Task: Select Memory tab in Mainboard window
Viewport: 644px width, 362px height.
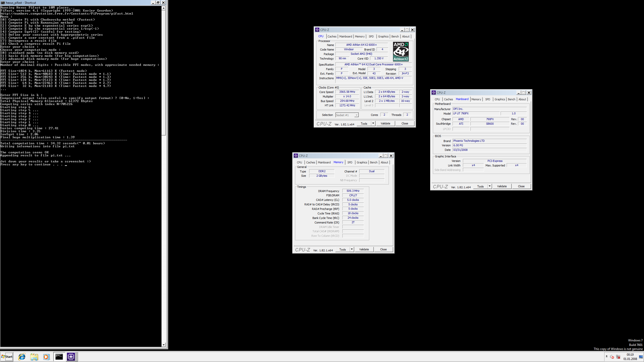Action: point(476,99)
